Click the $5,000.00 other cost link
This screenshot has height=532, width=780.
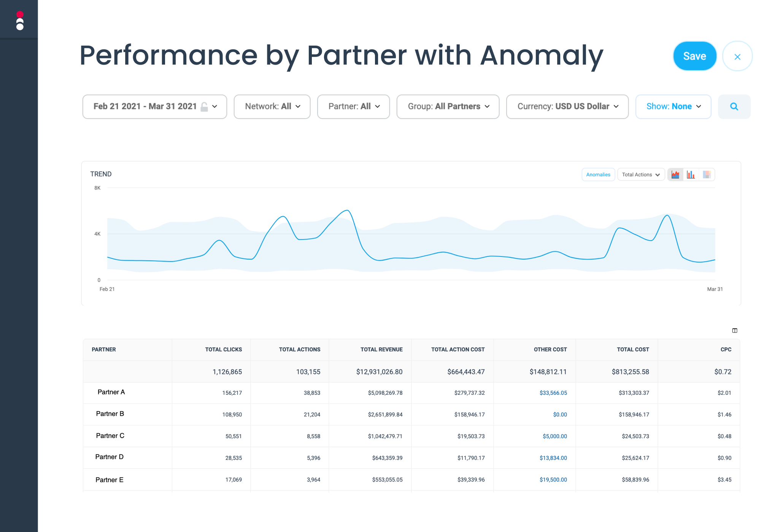(554, 436)
